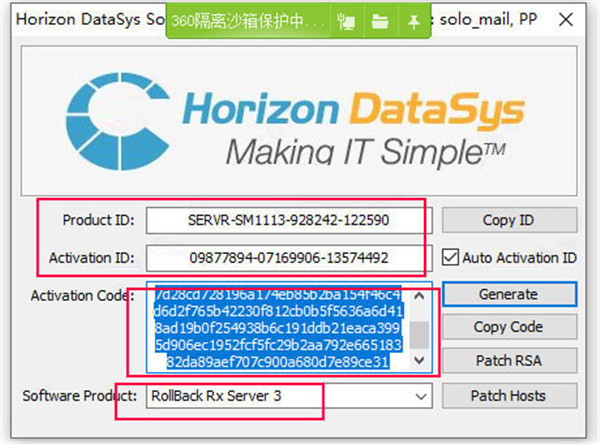Click the 360 sandbox pin icon

tap(414, 21)
